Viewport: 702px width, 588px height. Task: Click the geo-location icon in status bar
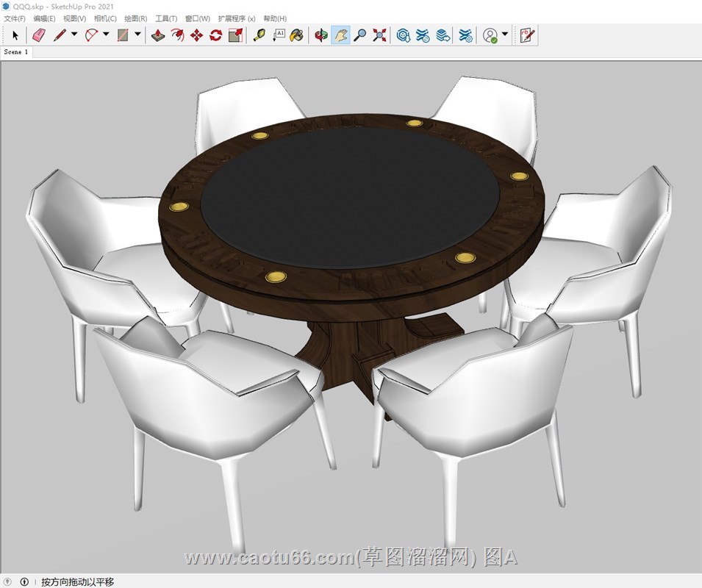[8, 581]
